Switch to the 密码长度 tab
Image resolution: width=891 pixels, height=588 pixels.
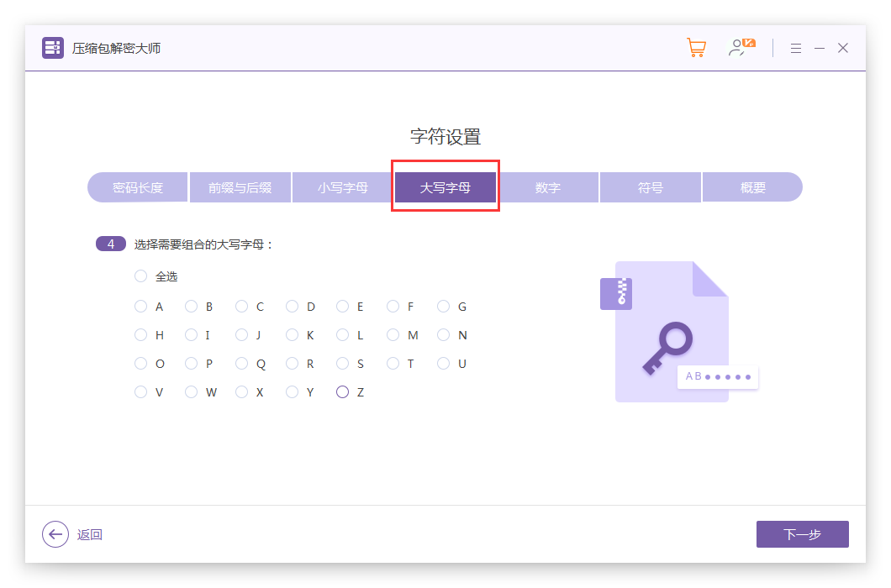(x=138, y=187)
